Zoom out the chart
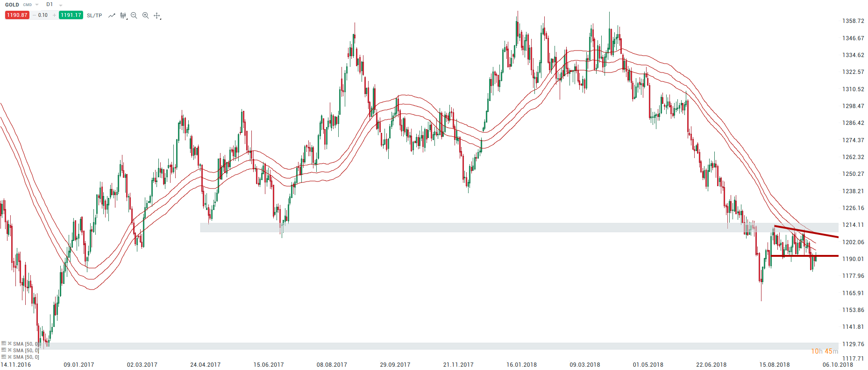This screenshot has width=868, height=370. 134,15
